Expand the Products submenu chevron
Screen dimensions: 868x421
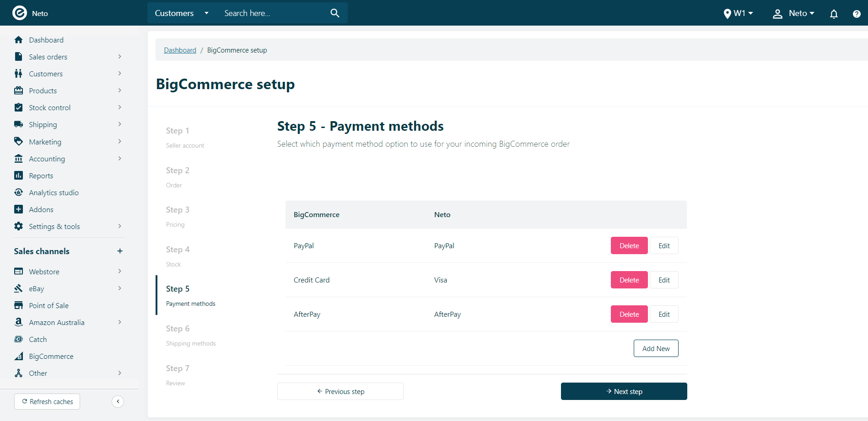click(120, 91)
